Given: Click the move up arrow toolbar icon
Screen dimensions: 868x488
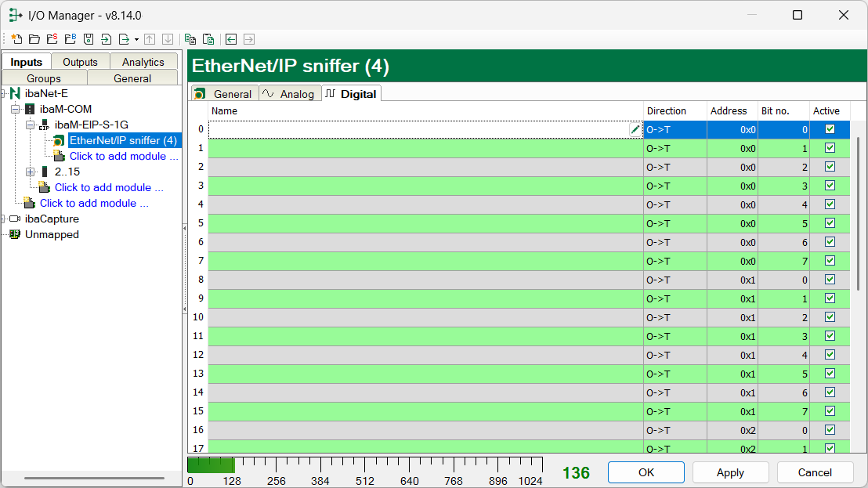Looking at the screenshot, I should coord(150,39).
